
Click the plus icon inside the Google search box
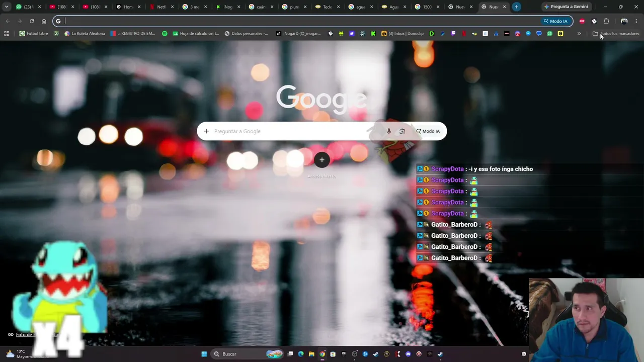coord(206,131)
